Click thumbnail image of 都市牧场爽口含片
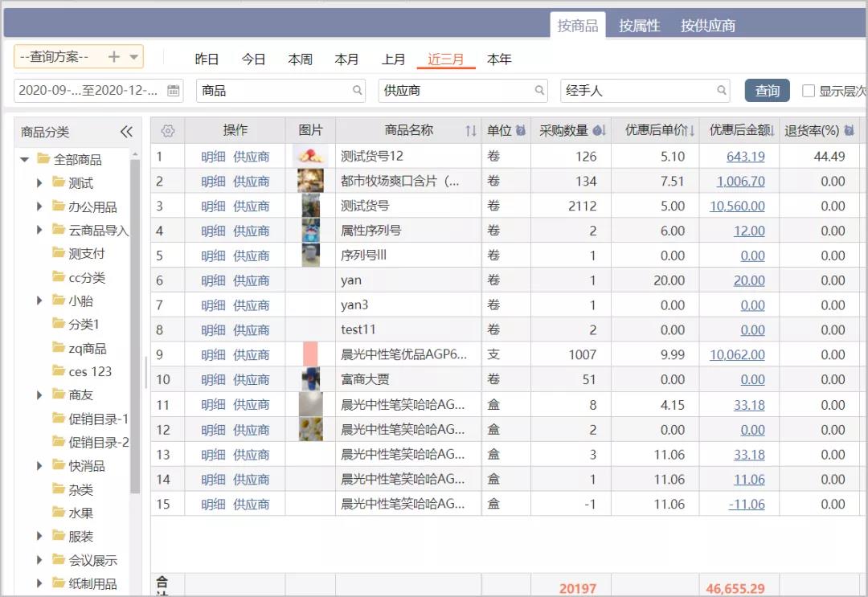 (x=310, y=182)
